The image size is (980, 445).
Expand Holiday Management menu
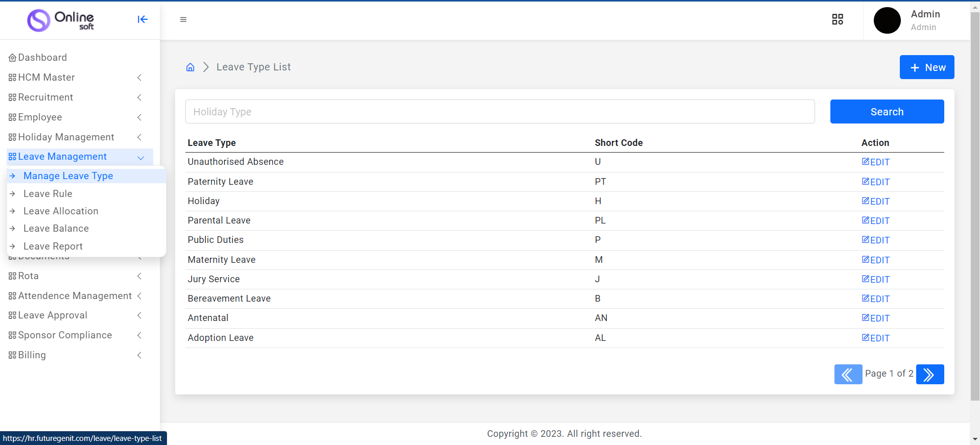pos(66,137)
